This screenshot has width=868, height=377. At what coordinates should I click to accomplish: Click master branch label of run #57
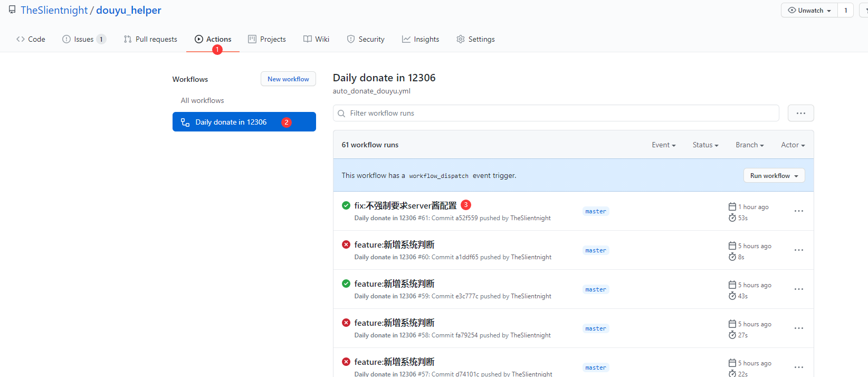(x=596, y=367)
